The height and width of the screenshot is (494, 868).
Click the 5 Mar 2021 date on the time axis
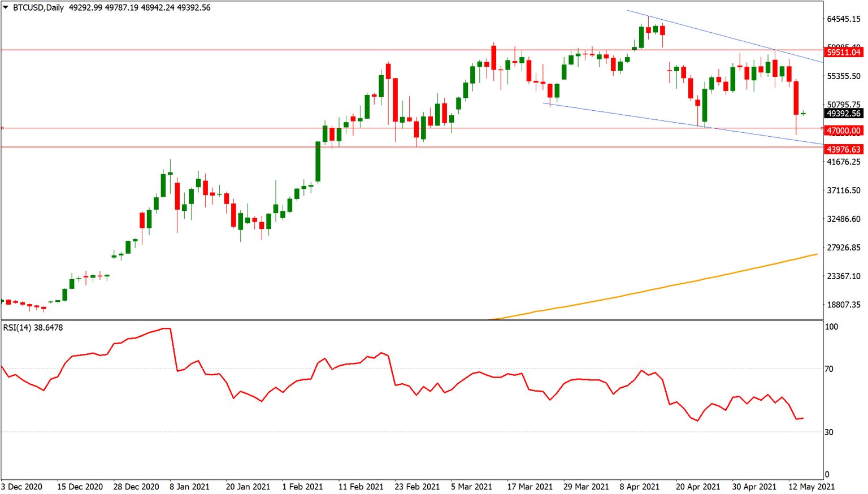point(471,487)
